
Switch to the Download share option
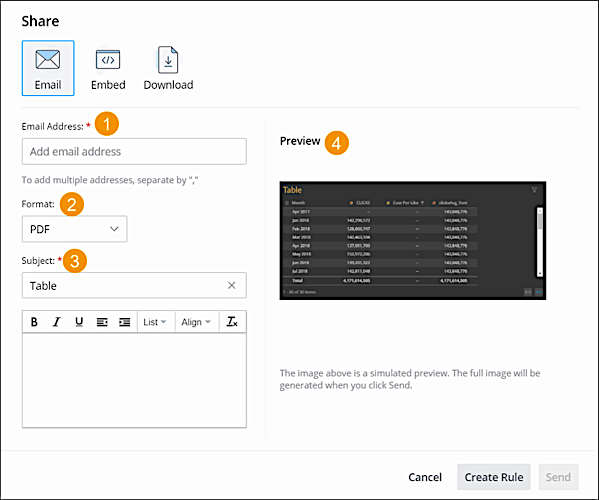coord(168,68)
